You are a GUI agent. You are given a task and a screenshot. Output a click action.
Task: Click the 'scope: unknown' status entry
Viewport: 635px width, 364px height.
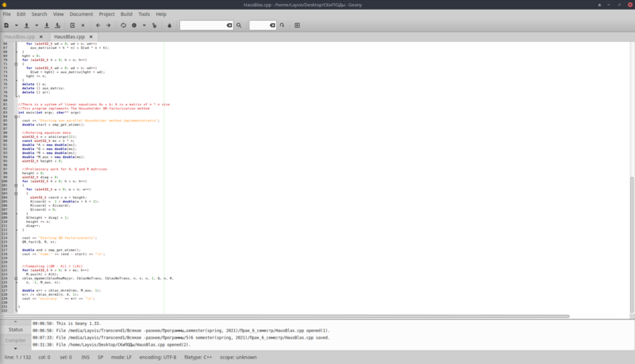238,357
